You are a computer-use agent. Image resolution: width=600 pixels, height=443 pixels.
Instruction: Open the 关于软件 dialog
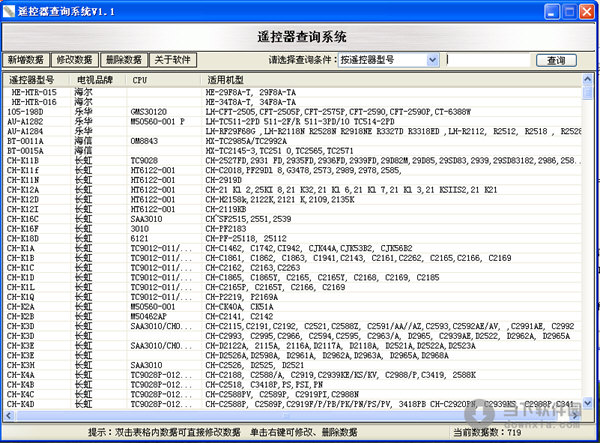coord(173,60)
